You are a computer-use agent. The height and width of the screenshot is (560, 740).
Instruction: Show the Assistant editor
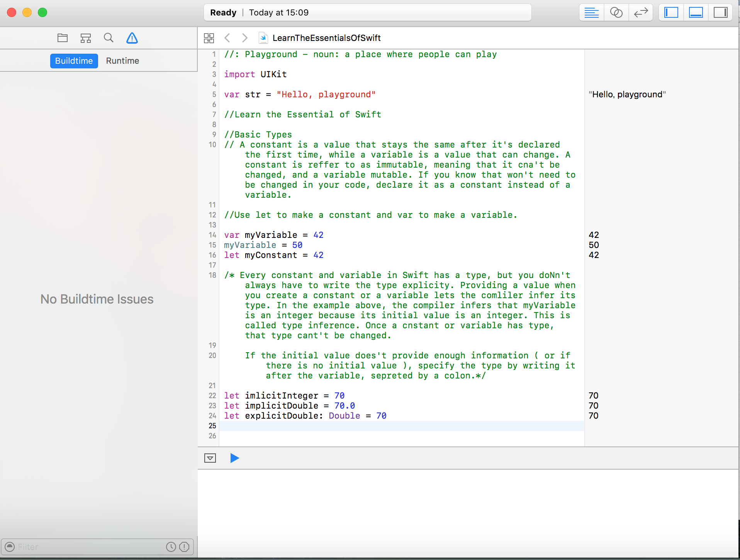(x=616, y=13)
